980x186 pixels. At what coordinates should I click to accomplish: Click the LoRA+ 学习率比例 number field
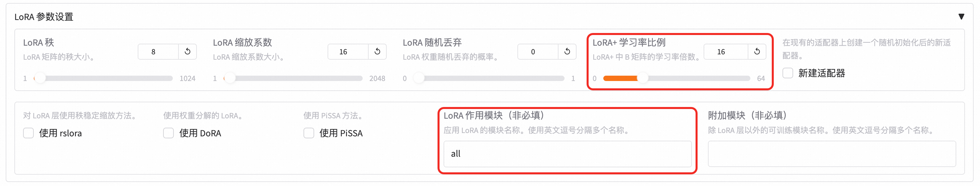pos(726,52)
